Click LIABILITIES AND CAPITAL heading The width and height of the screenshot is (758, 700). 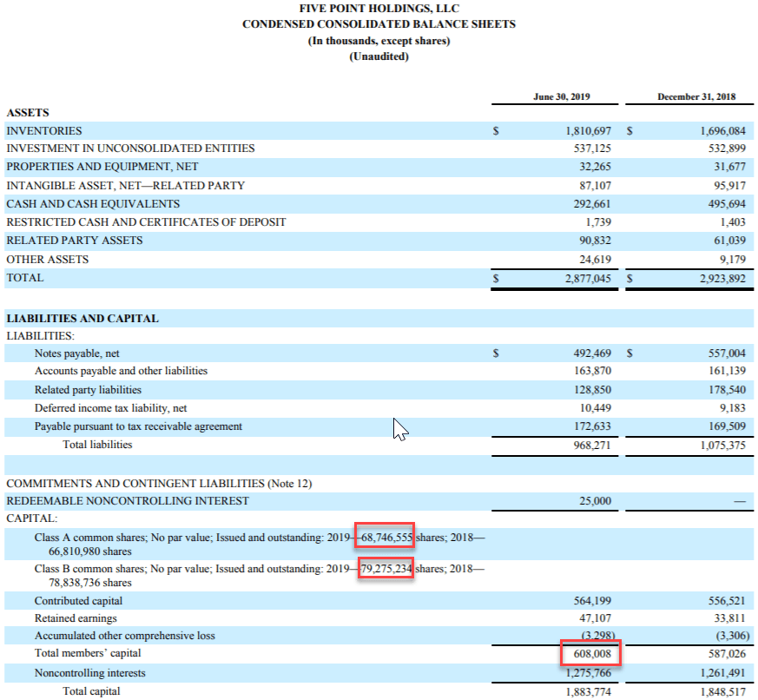click(x=82, y=319)
